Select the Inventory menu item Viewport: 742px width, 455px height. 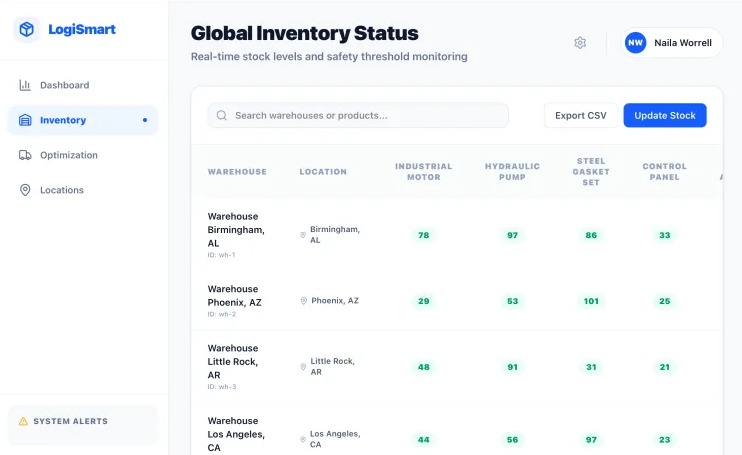(x=83, y=120)
